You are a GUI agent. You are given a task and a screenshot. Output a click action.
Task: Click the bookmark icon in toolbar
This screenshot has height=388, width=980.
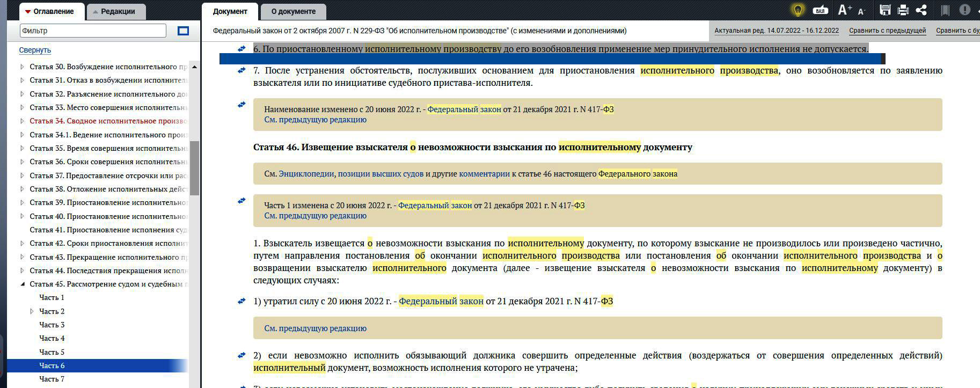[x=945, y=10]
